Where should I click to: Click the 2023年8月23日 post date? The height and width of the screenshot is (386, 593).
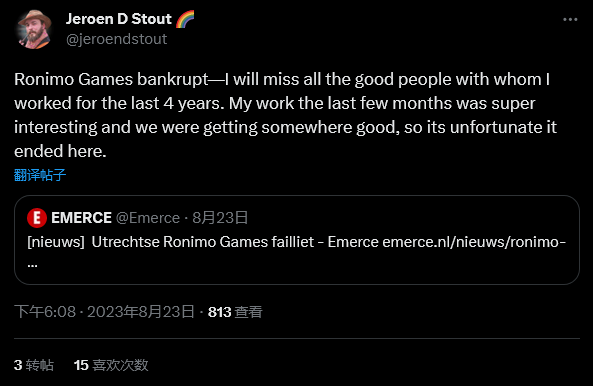[x=141, y=312]
